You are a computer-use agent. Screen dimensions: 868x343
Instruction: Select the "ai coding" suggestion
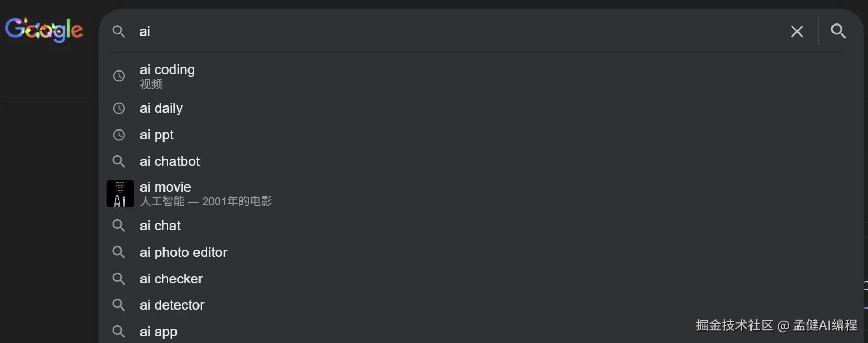point(167,70)
